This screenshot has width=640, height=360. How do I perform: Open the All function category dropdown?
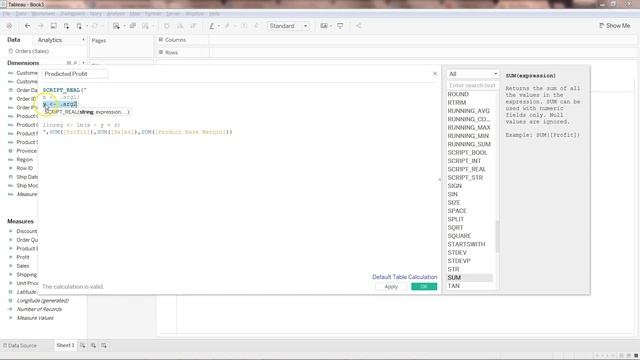(x=473, y=74)
